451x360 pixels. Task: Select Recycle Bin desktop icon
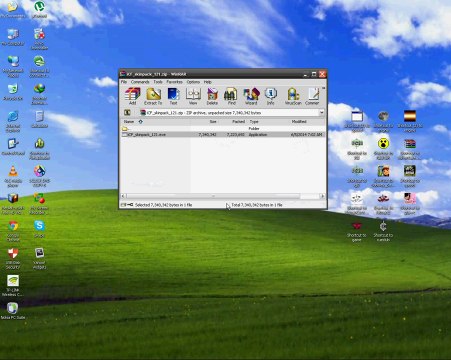click(13, 92)
